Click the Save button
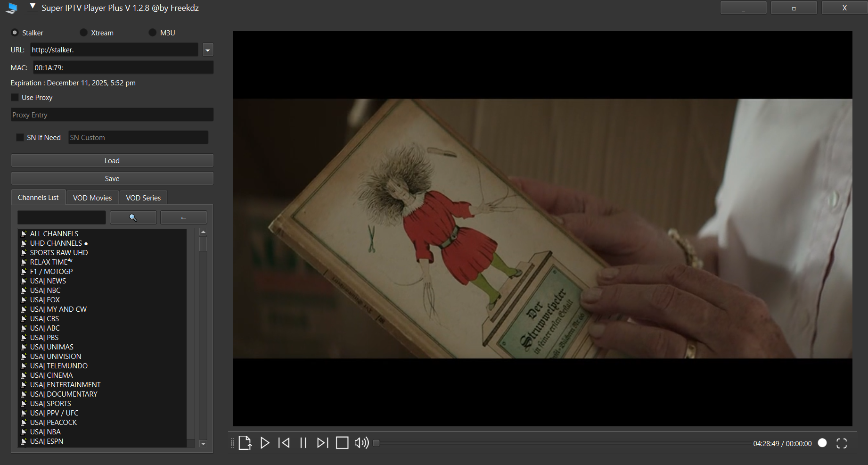Screen dimensions: 868x465 tap(112, 178)
